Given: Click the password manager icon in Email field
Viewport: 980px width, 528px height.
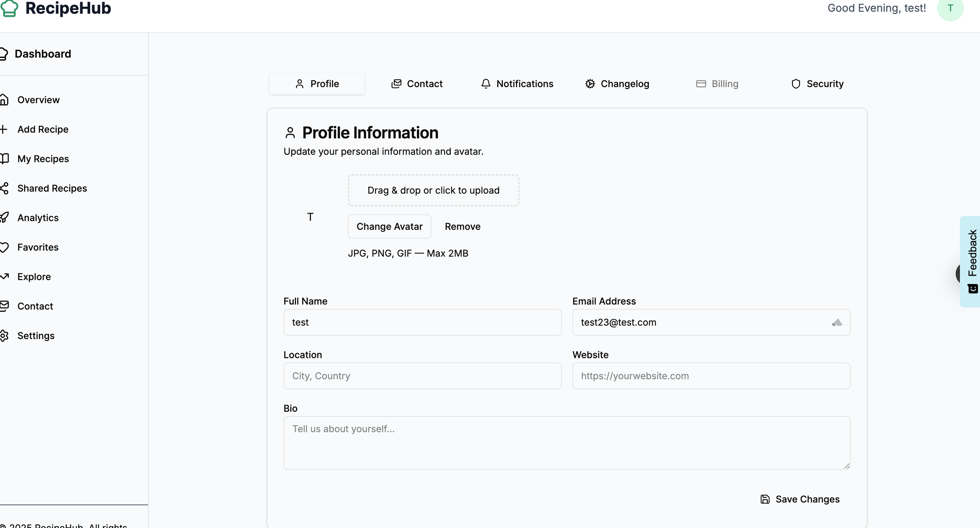Looking at the screenshot, I should [x=837, y=323].
